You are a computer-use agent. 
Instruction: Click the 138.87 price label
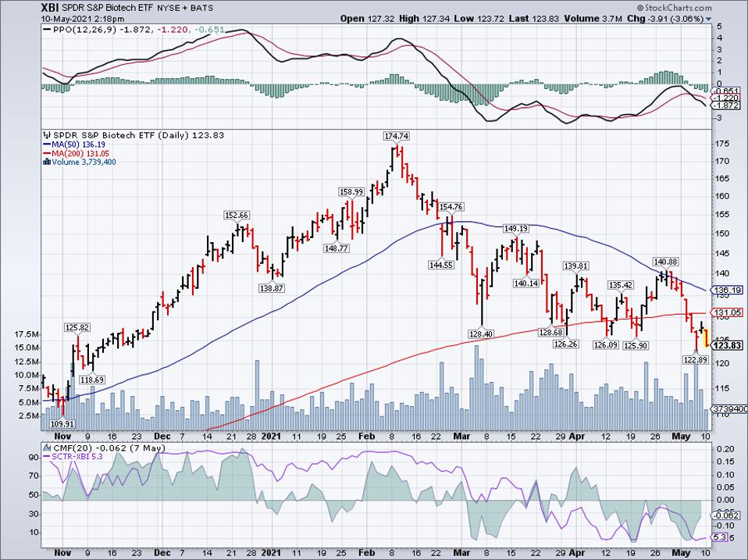(272, 288)
